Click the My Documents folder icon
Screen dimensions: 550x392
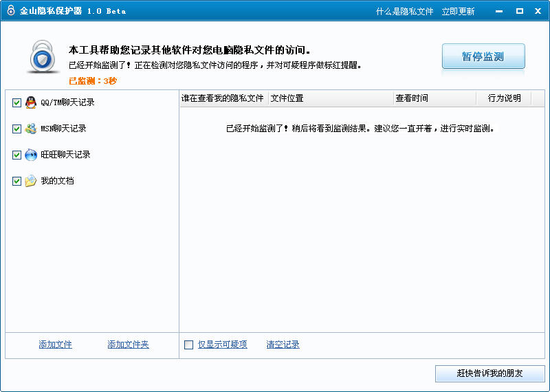point(31,181)
